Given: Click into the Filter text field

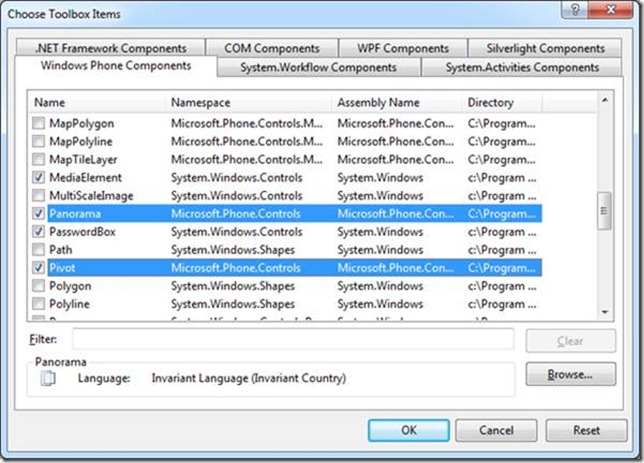Looking at the screenshot, I should (293, 339).
